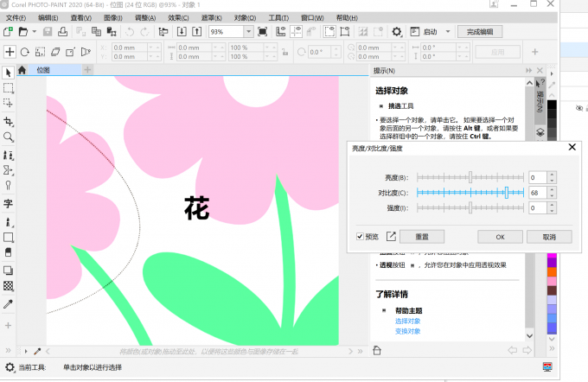
Task: Open the 效果(C) menu
Action: point(178,18)
